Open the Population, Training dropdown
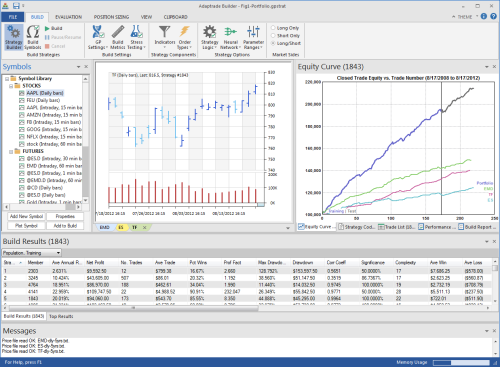Screen dimensions: 500x367 pyautogui.click(x=32, y=253)
